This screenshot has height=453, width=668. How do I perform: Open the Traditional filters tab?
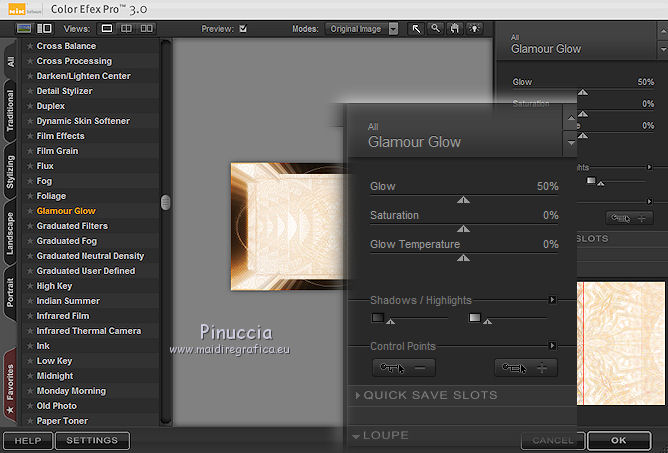click(x=10, y=110)
